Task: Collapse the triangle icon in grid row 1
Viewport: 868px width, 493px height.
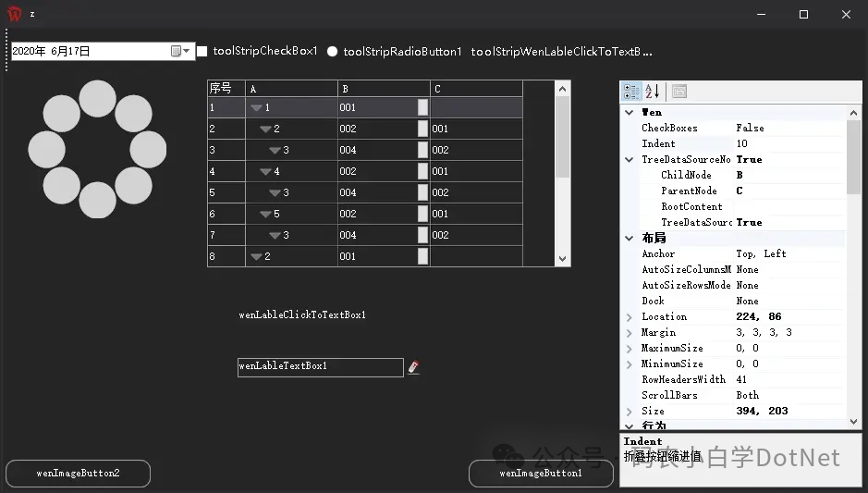Action: [256, 108]
